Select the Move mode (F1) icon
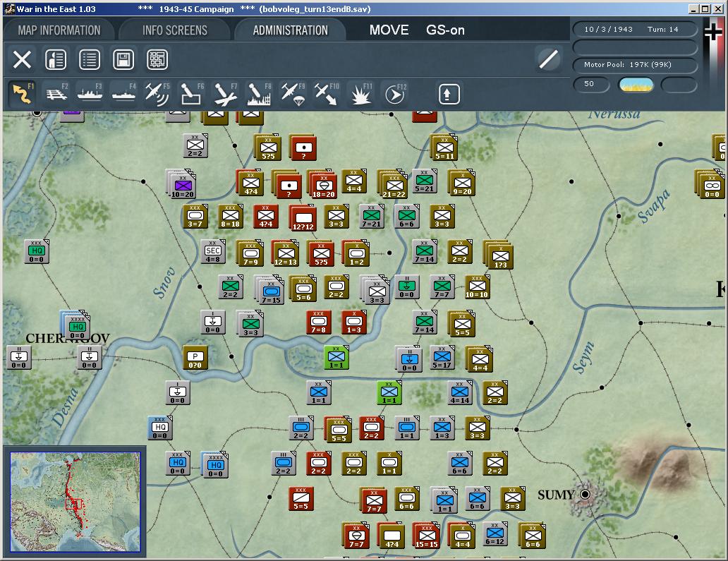 pyautogui.click(x=22, y=93)
